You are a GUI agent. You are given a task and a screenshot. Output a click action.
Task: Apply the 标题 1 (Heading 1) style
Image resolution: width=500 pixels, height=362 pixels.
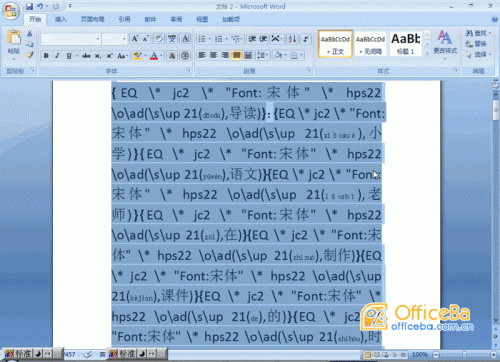click(405, 44)
